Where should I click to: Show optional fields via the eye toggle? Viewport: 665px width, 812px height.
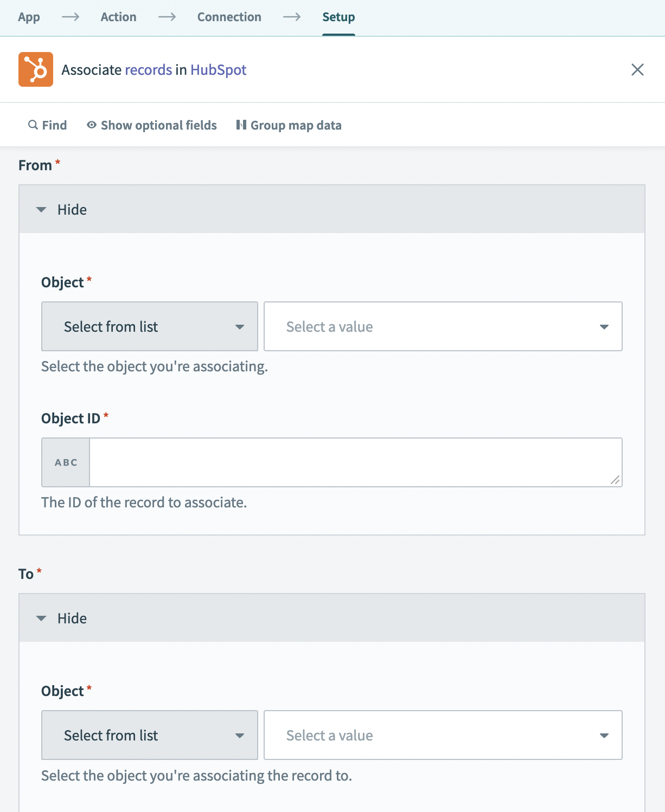click(92, 125)
